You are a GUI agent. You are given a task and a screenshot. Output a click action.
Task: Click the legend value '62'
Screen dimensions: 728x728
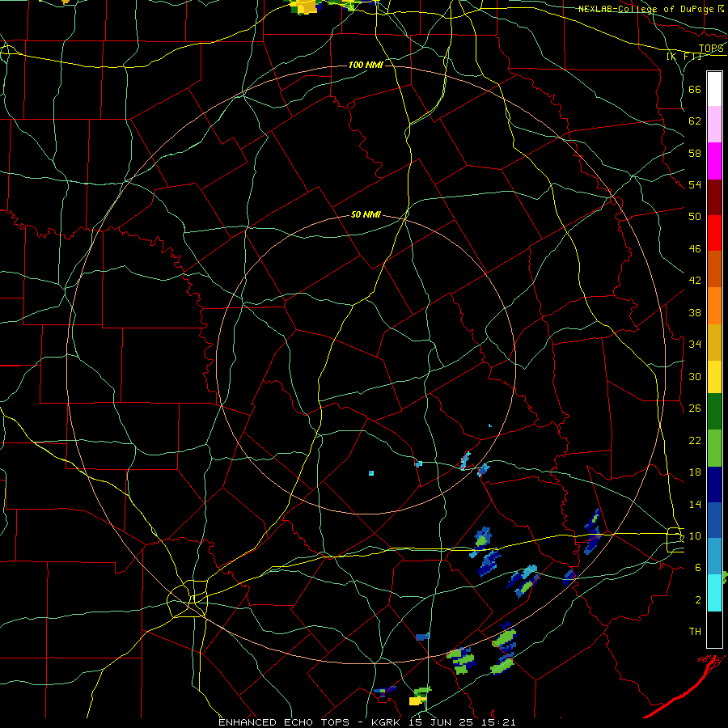click(x=695, y=121)
